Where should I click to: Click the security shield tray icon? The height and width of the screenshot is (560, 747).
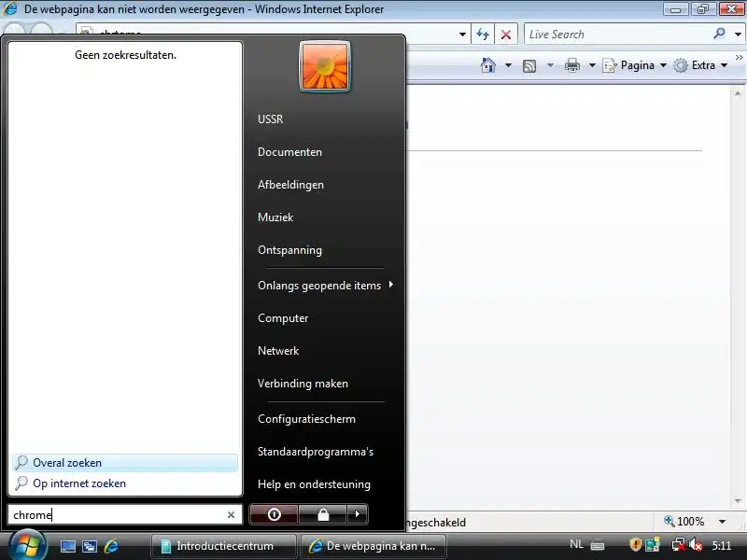[x=636, y=544]
